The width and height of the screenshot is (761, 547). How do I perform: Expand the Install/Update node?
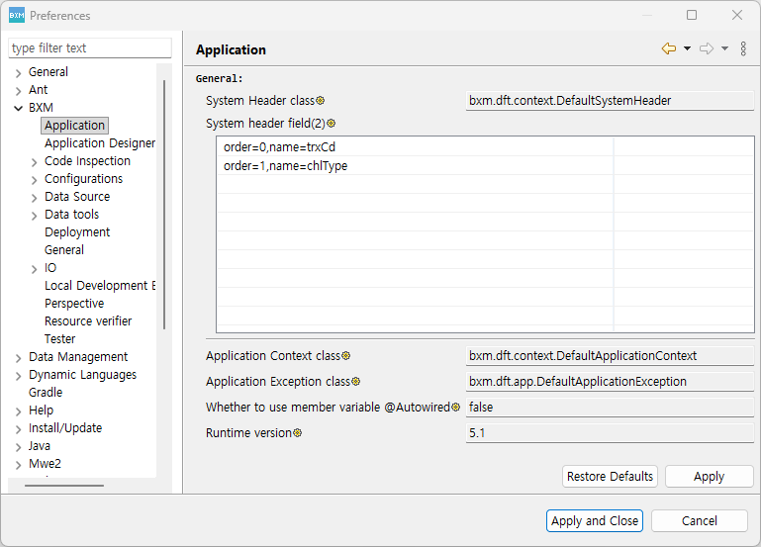click(18, 429)
